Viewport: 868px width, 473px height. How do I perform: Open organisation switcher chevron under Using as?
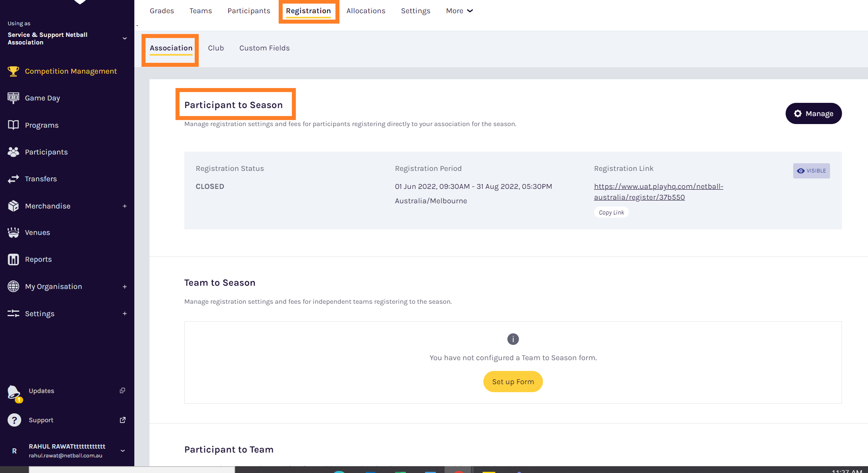(x=124, y=38)
